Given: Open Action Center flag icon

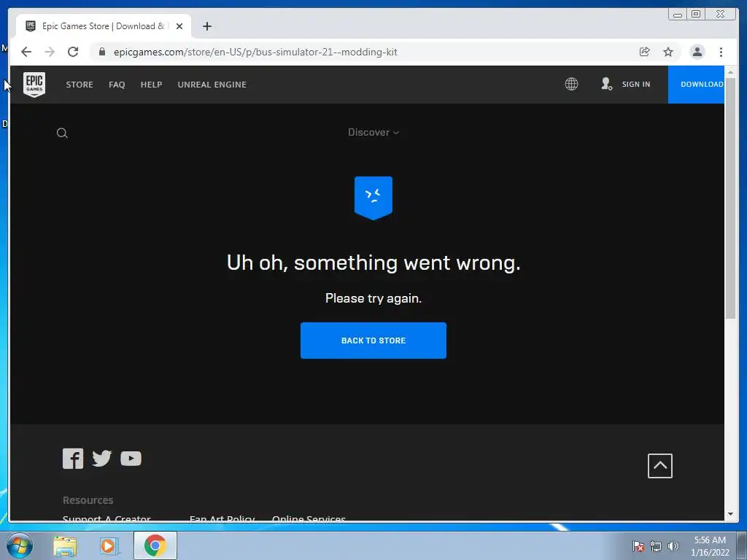Looking at the screenshot, I should pyautogui.click(x=638, y=546).
